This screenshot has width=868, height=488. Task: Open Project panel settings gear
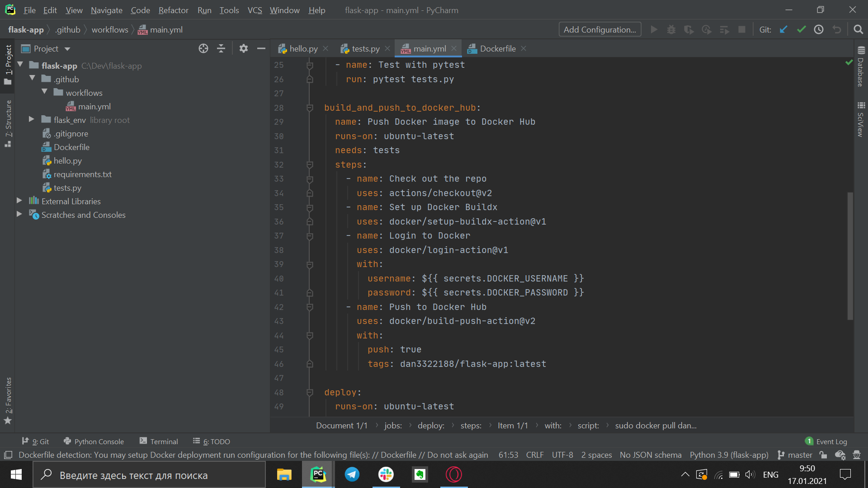pyautogui.click(x=244, y=49)
